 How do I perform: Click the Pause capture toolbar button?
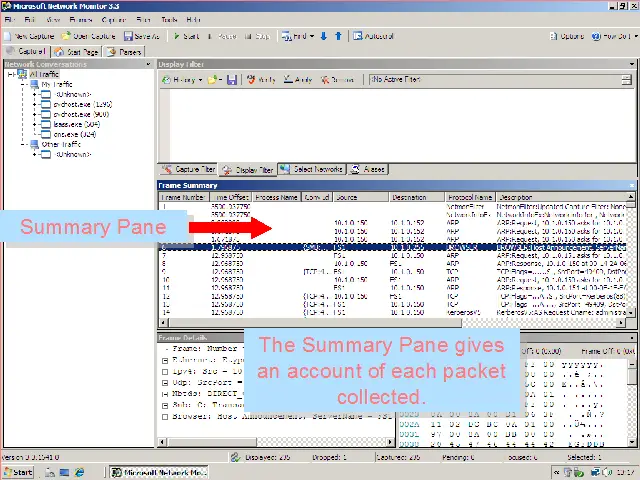(x=222, y=36)
